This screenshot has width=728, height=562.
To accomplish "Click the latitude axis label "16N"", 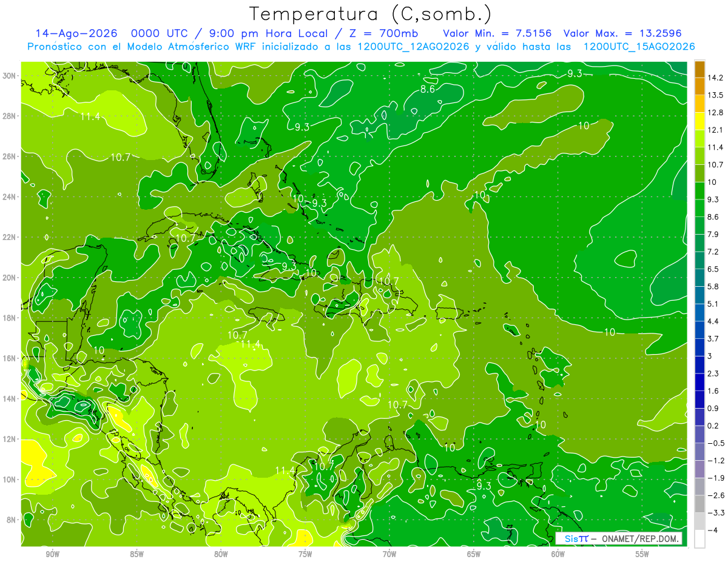I will [x=8, y=358].
